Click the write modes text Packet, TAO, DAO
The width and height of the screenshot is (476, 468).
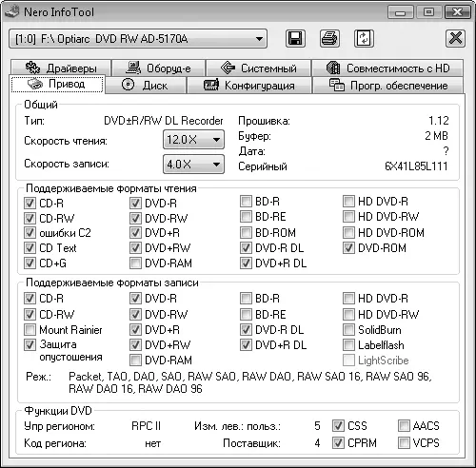(250, 382)
